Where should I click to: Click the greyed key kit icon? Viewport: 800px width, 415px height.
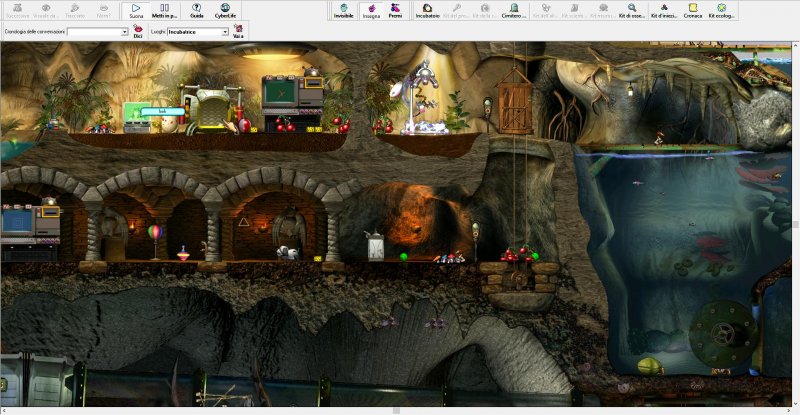[456, 10]
